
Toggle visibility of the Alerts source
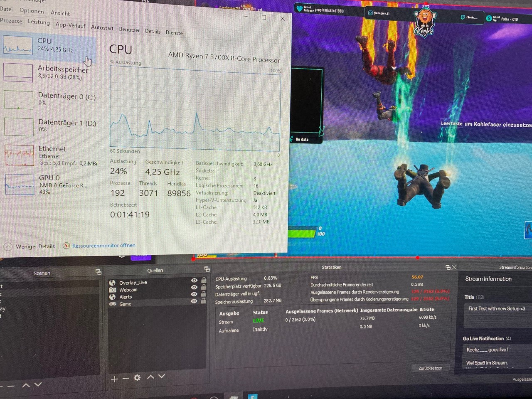(x=194, y=294)
